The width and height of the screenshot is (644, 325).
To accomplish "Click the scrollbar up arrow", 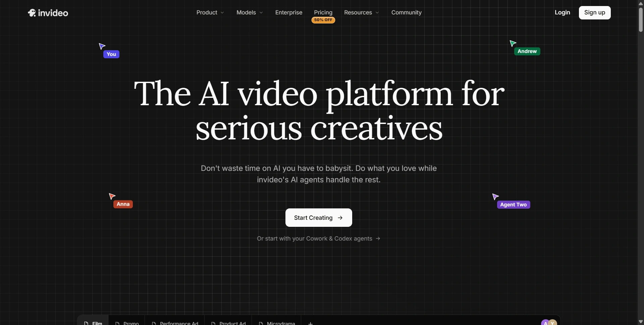I will [641, 3].
